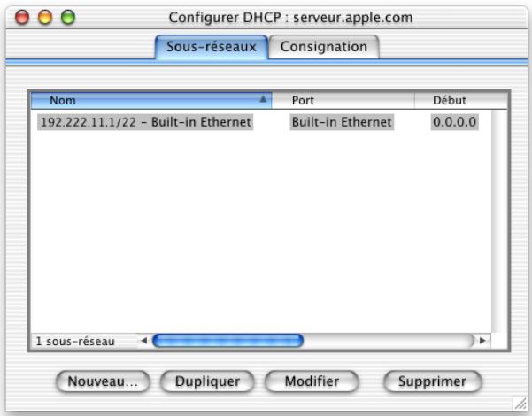This screenshot has height=416, width=532.
Task: Zoom the window with the green button
Action: [x=68, y=17]
